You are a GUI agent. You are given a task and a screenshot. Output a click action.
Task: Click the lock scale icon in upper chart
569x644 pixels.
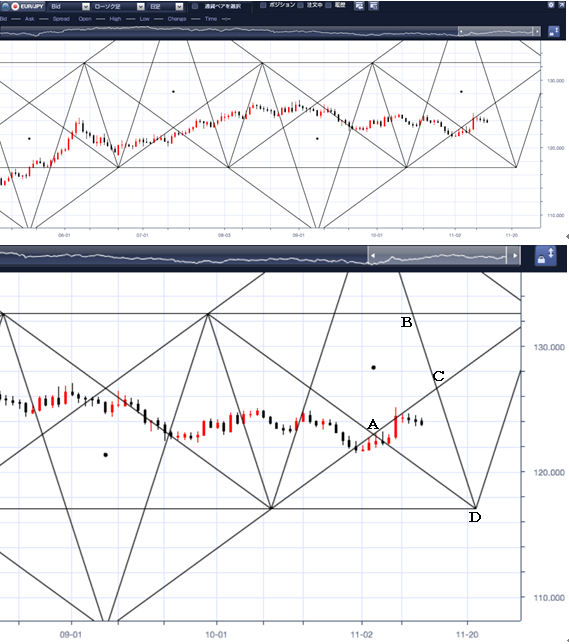554,31
